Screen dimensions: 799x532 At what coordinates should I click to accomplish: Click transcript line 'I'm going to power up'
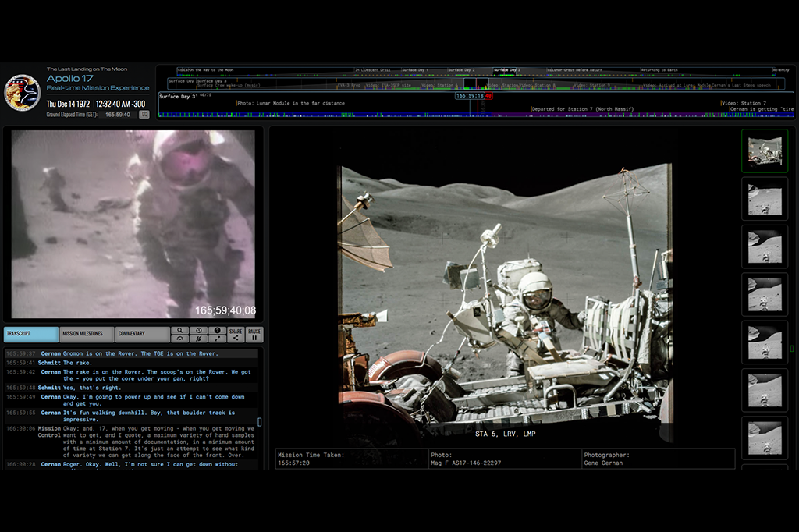click(131, 400)
